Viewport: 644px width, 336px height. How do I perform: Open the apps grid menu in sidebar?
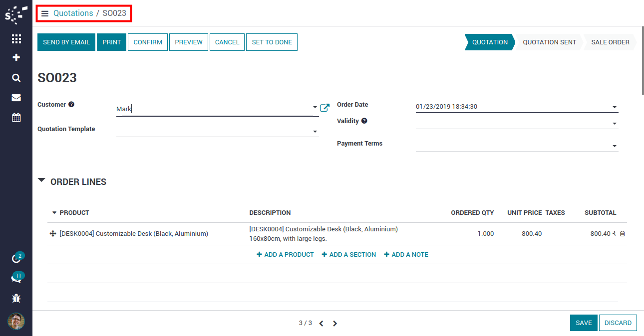click(x=16, y=39)
